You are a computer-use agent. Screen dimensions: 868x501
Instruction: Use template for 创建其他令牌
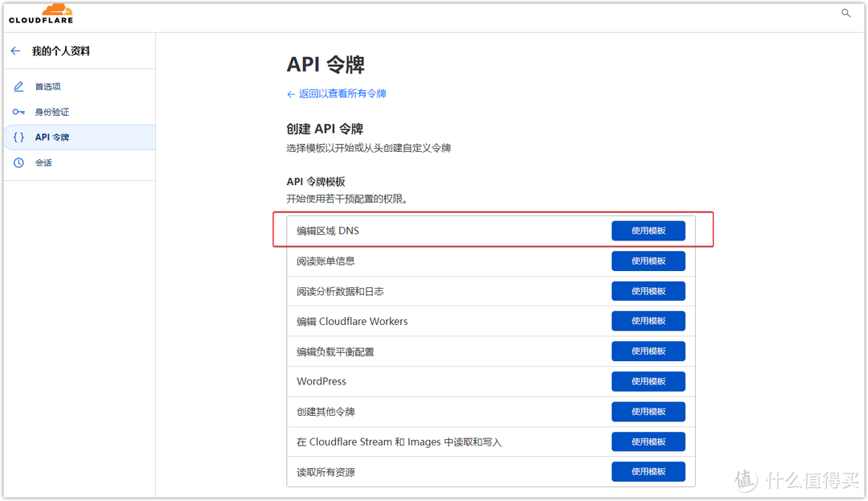(x=648, y=412)
